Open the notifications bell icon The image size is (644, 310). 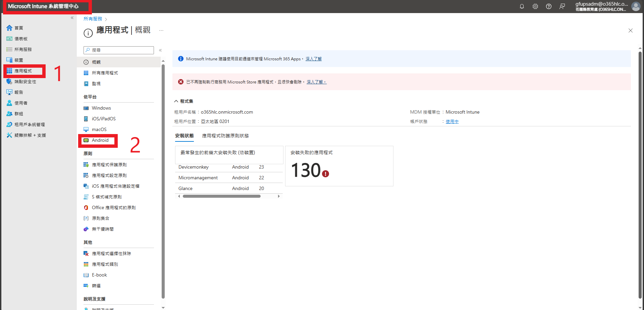coord(522,6)
